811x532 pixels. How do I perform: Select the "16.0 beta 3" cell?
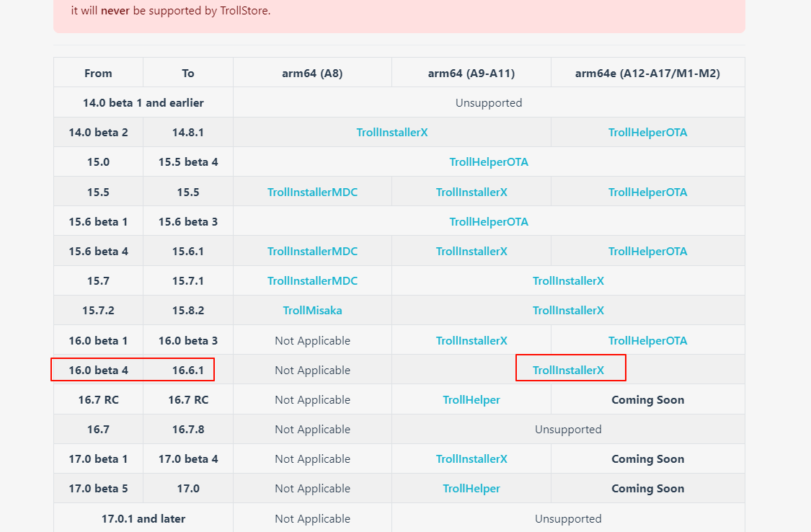[x=188, y=341]
